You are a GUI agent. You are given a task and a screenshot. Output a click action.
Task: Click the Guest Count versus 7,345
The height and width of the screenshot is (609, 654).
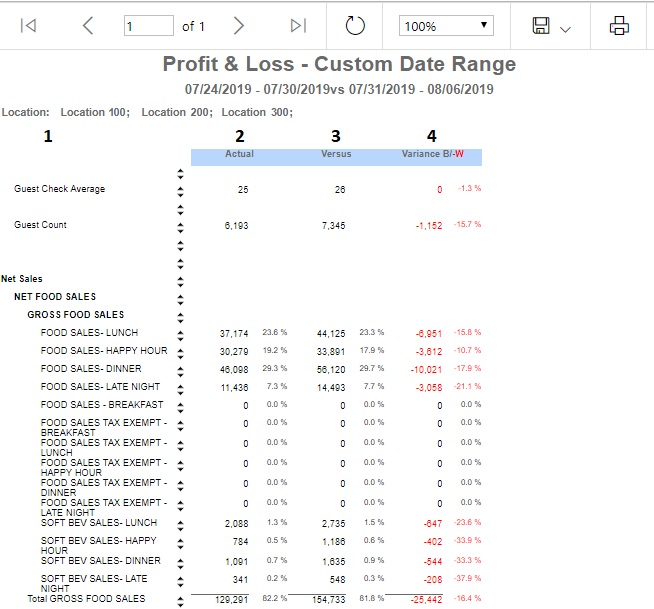333,226
